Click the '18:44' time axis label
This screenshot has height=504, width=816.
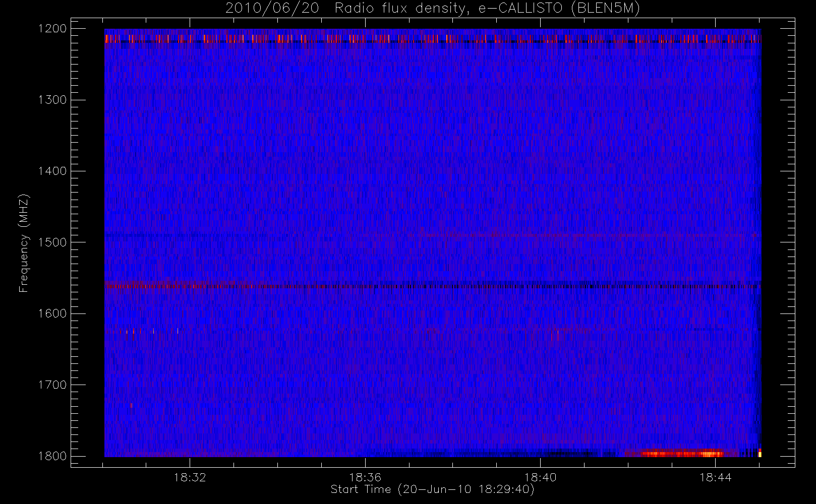point(716,477)
